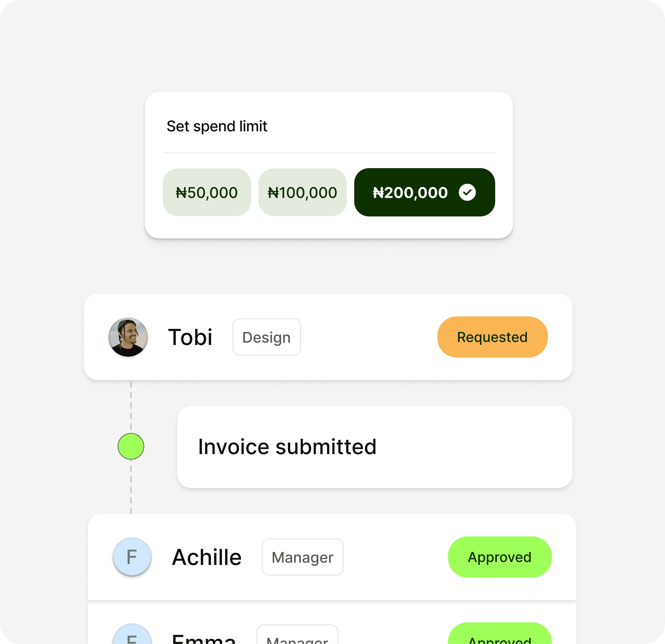665x644 pixels.
Task: Click the Achille name label
Action: pos(207,557)
